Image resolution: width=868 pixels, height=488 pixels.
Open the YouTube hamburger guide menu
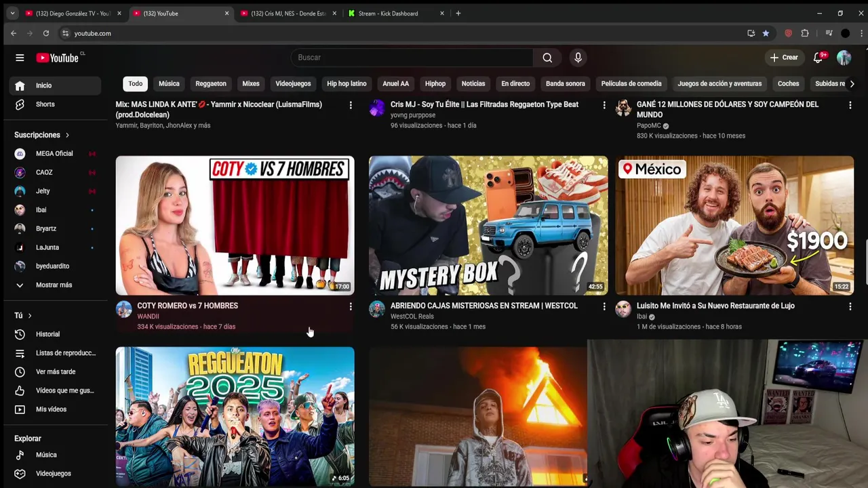(x=20, y=58)
